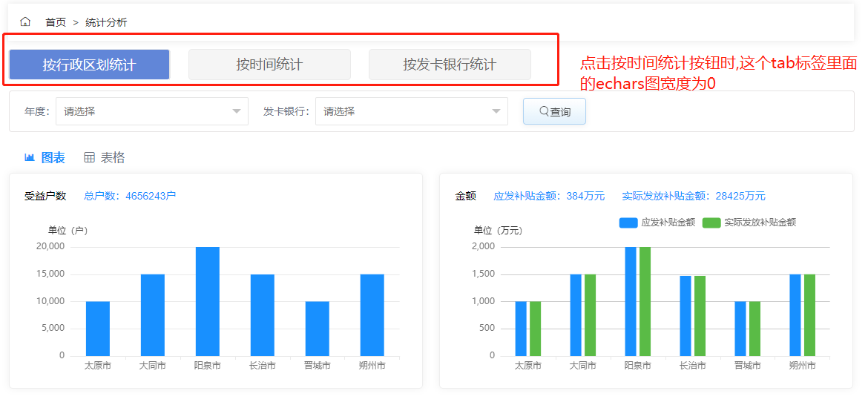Click blue 阳泉市 bar in 金额 chart

click(x=631, y=302)
